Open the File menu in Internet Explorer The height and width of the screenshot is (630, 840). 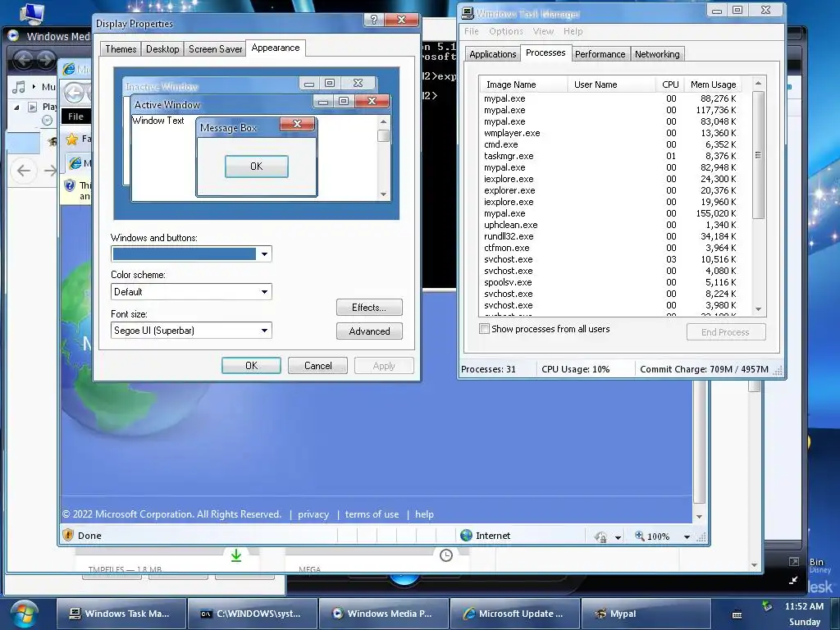(x=75, y=116)
